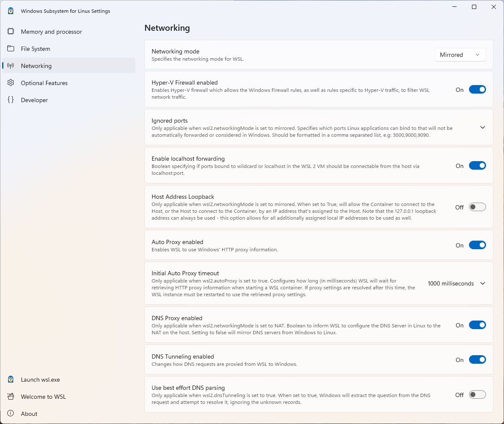Image resolution: width=504 pixels, height=424 pixels.
Task: Switch to the File System section
Action: [x=69, y=49]
